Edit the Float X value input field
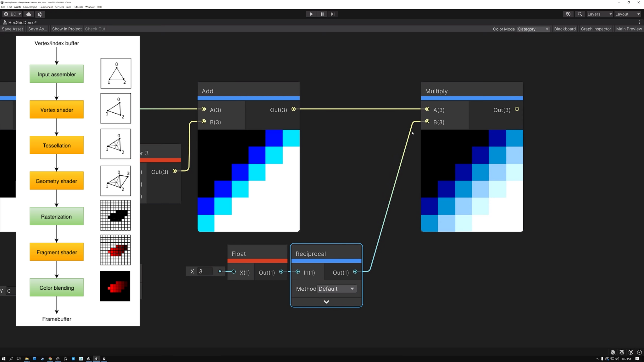Image resolution: width=644 pixels, height=362 pixels. point(205,271)
